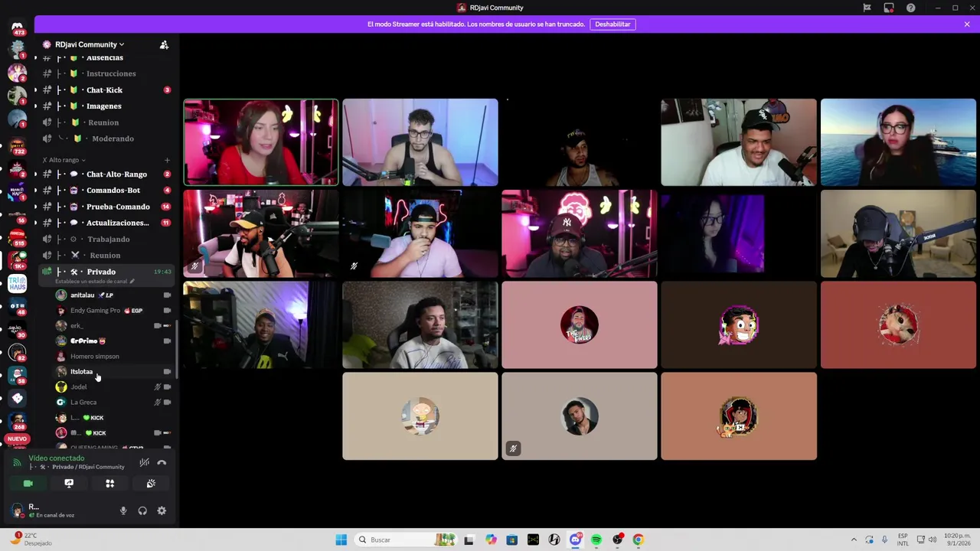Open the taskbar clock and date

[958, 540]
